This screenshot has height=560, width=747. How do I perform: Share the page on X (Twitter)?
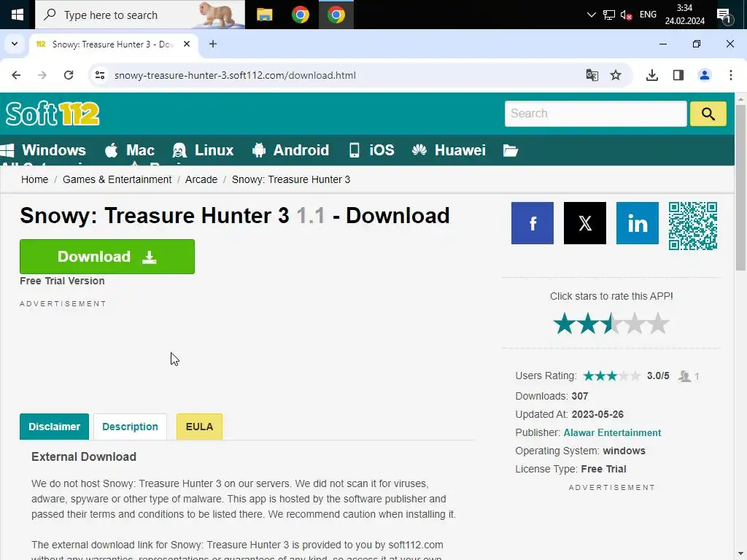[585, 223]
